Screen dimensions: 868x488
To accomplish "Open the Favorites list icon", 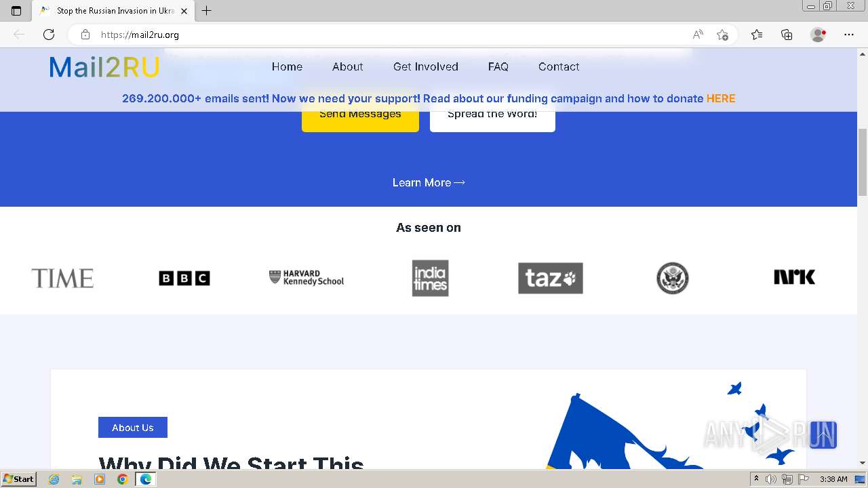I will 757,35.
